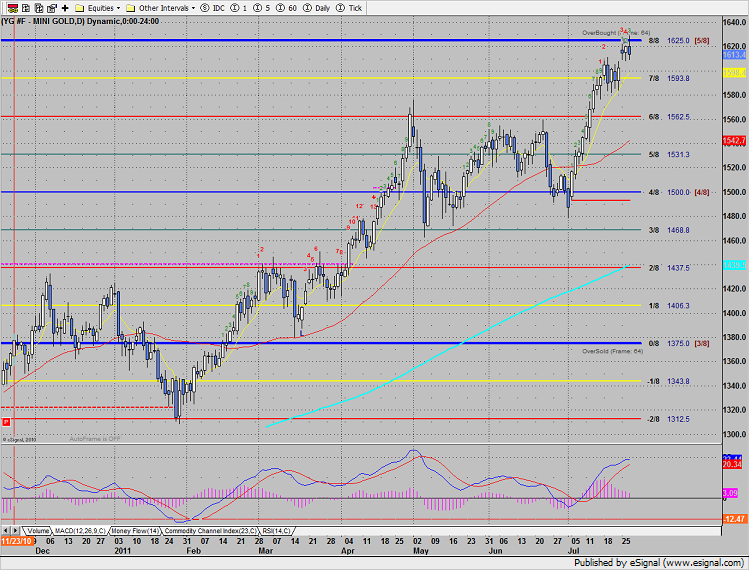Viewport: 749px width, 570px height.
Task: Open the RSI(14,C) study tab
Action: (x=276, y=531)
